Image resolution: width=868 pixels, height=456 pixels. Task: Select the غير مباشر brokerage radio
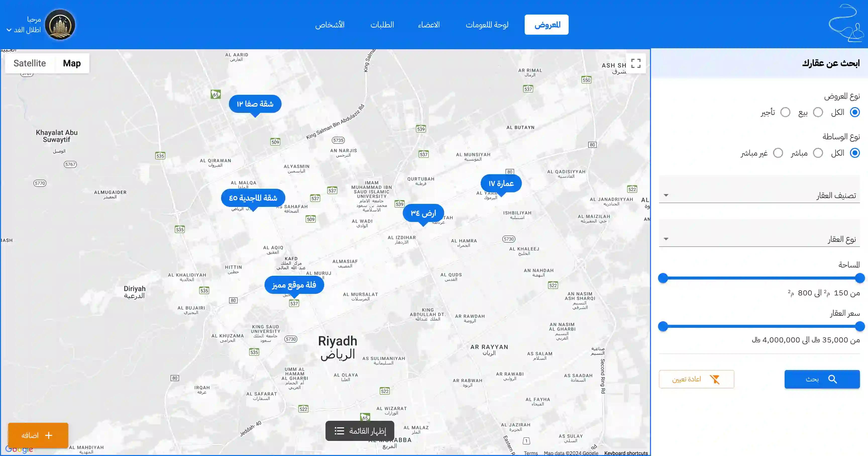778,153
